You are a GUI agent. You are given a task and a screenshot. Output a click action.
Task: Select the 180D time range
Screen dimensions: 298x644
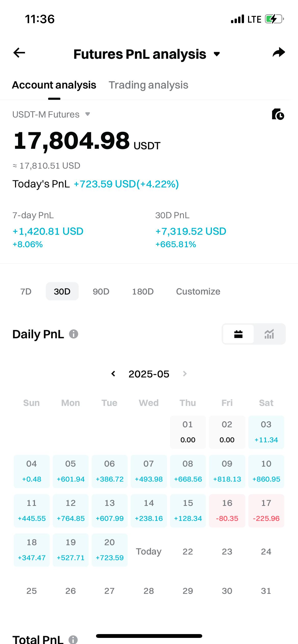point(143,291)
